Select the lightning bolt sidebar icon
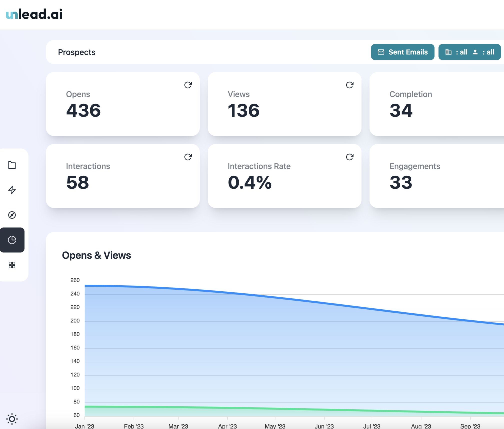Screen dimensions: 504x429 [x=12, y=190]
